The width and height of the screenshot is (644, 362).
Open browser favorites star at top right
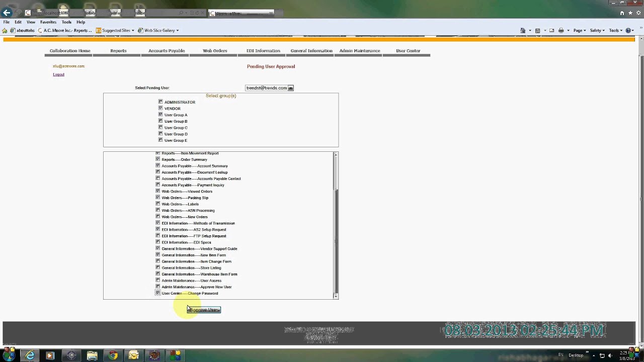[x=630, y=13]
